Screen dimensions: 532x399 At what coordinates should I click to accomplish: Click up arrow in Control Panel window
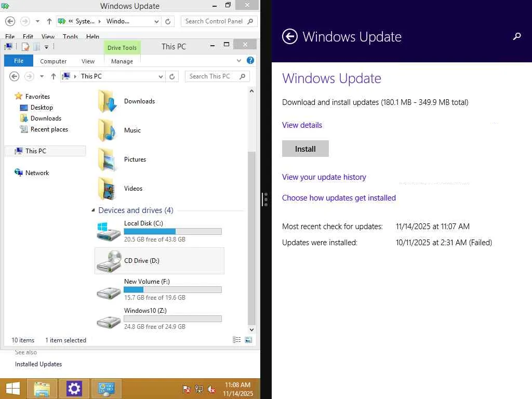(x=49, y=21)
